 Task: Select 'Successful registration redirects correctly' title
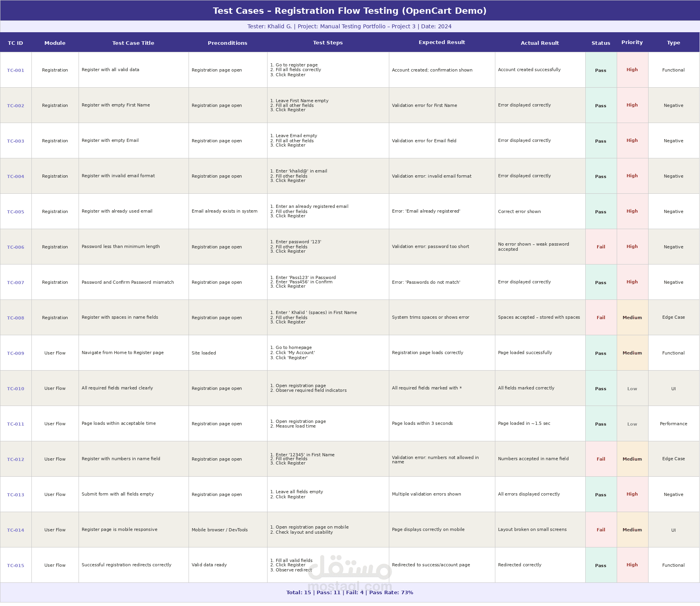126,565
